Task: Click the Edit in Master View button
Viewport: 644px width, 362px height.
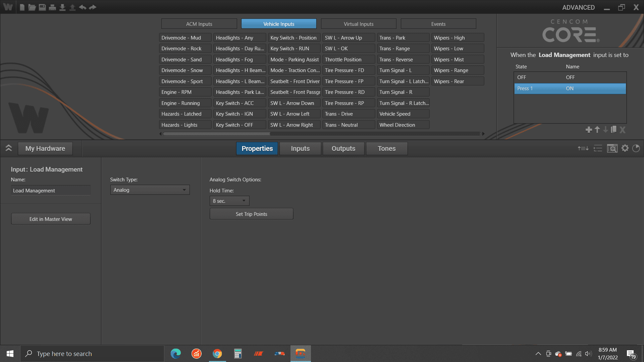Action: [x=51, y=219]
